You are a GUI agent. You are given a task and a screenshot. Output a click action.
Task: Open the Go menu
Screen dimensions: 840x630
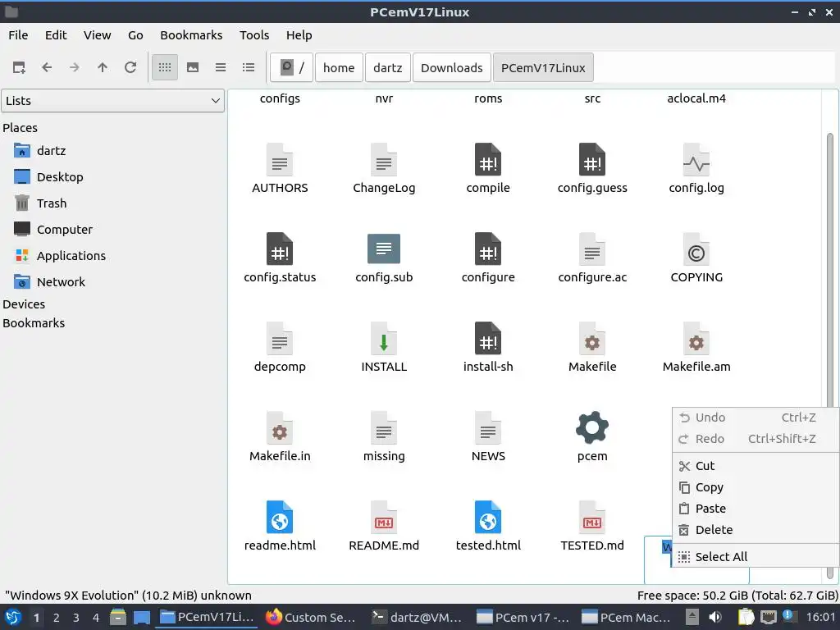[x=135, y=35]
